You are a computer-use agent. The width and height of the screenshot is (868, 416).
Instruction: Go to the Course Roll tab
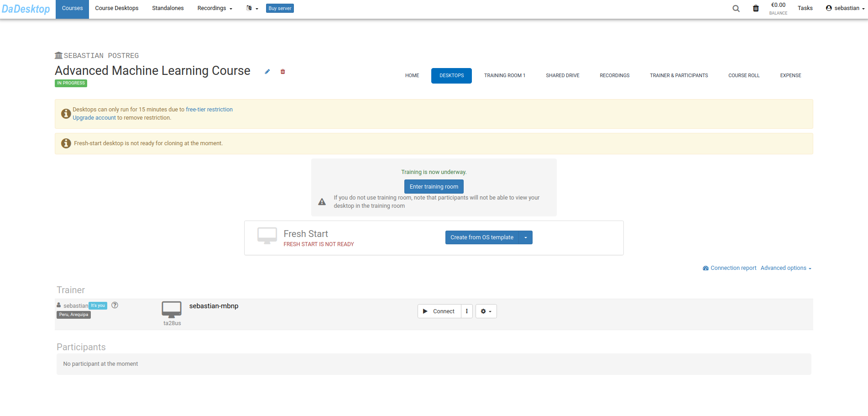coord(743,76)
